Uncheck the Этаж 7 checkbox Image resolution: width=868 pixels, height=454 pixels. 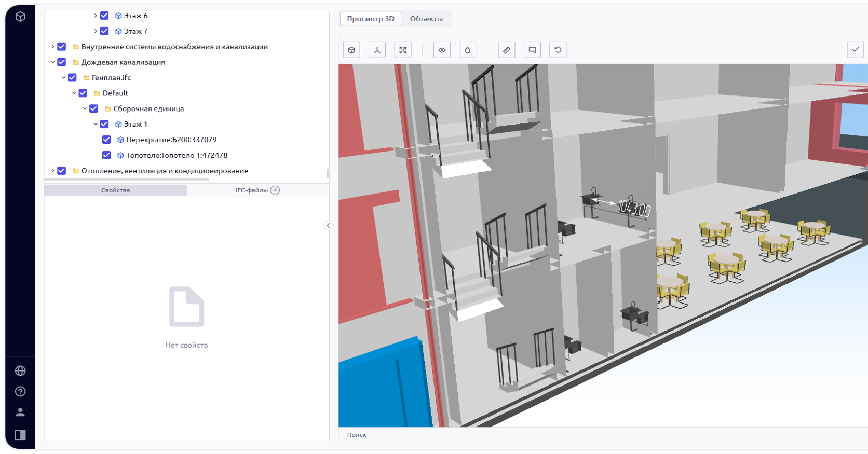click(104, 31)
